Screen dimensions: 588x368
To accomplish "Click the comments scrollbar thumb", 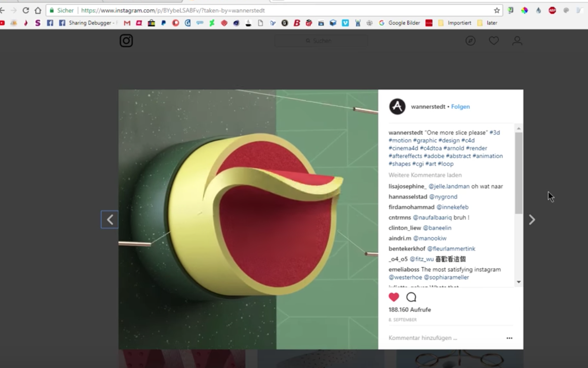I will [x=518, y=173].
